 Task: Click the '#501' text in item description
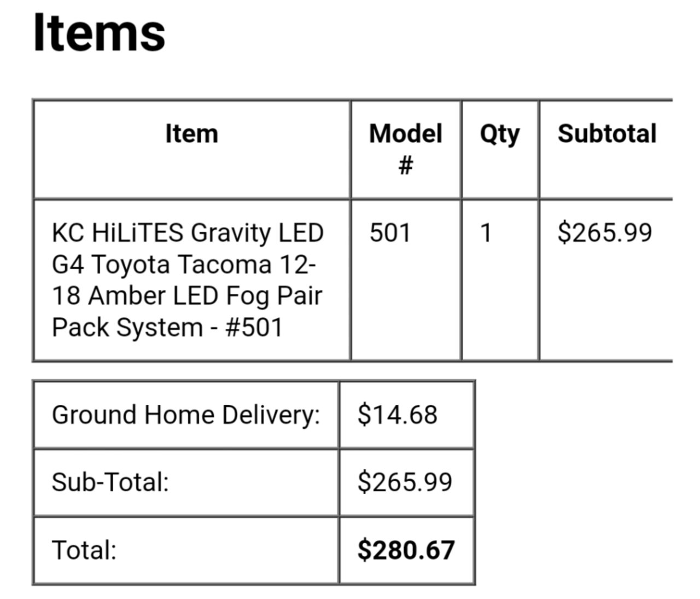click(x=254, y=328)
